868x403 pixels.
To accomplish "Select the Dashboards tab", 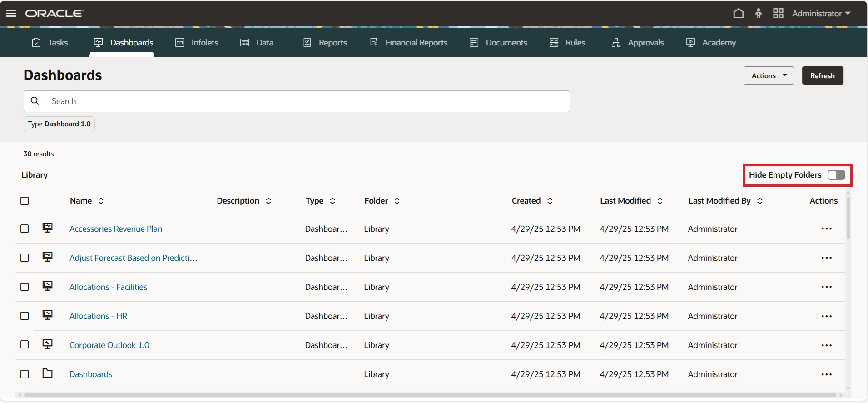I will 123,42.
